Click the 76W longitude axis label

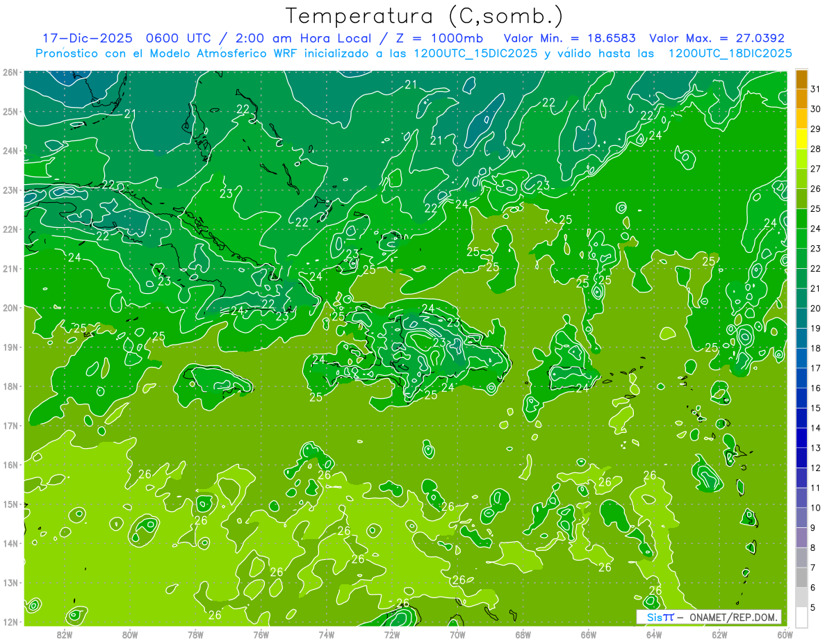pyautogui.click(x=261, y=634)
